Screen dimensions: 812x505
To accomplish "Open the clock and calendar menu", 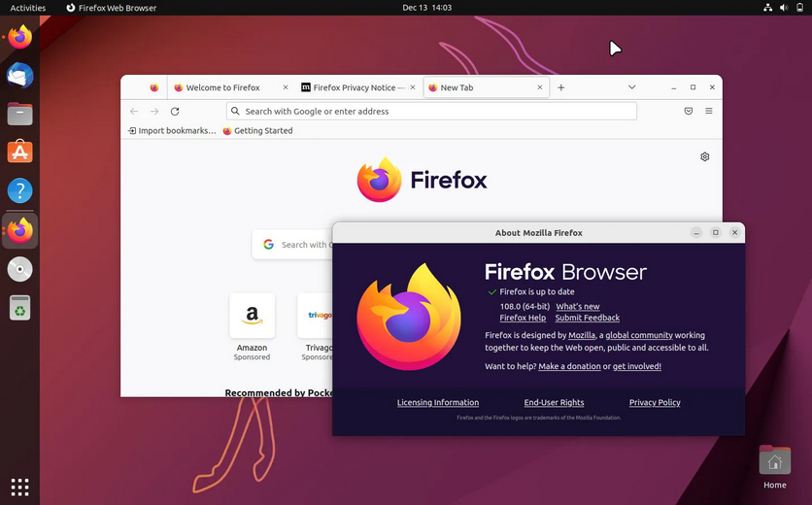I will click(x=426, y=7).
